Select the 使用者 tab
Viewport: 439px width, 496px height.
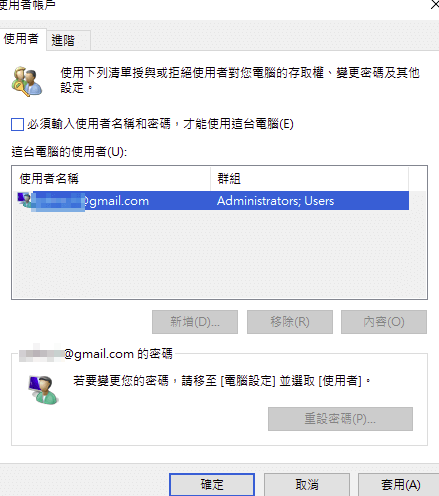click(21, 39)
